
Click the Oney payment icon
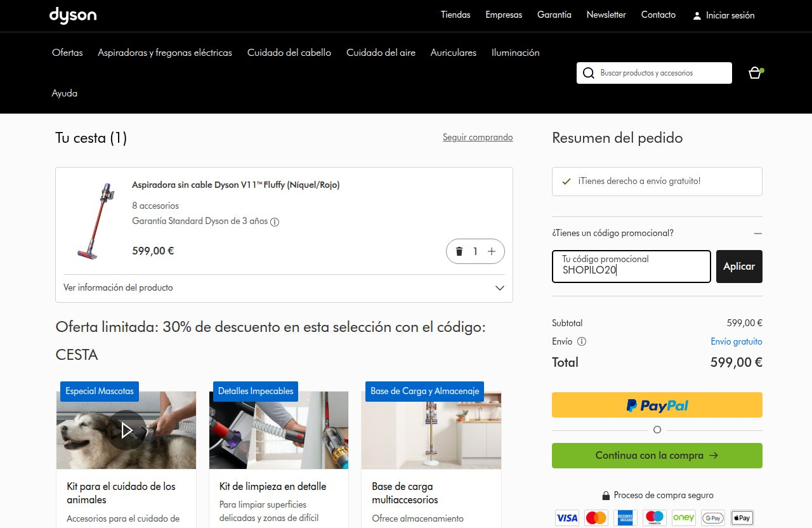point(684,518)
